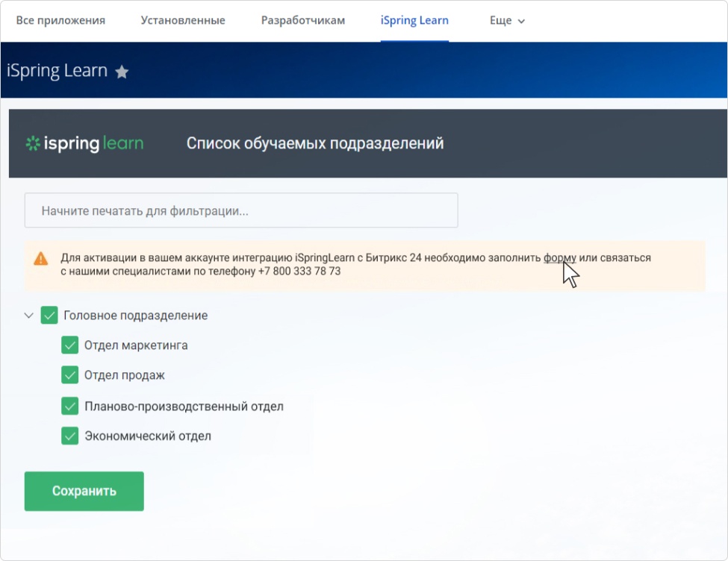Image resolution: width=728 pixels, height=561 pixels.
Task: Click the orange warning triangle icon
Action: coord(41,258)
